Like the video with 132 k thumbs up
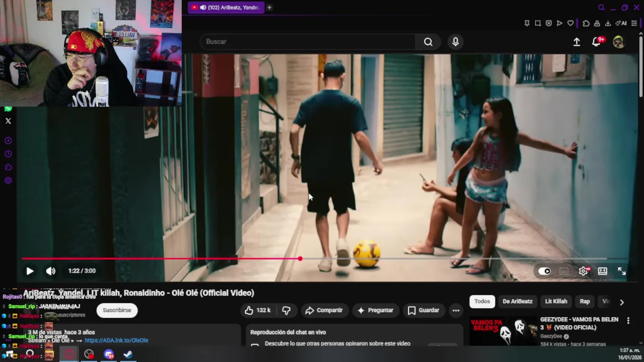 tap(258, 311)
